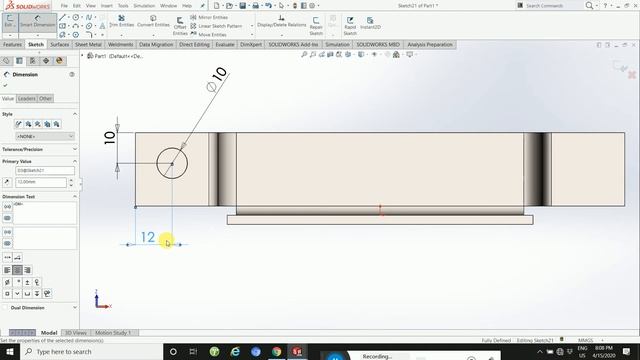This screenshot has width=640, height=360.
Task: Collapse the Primary Value section
Action: point(75,161)
